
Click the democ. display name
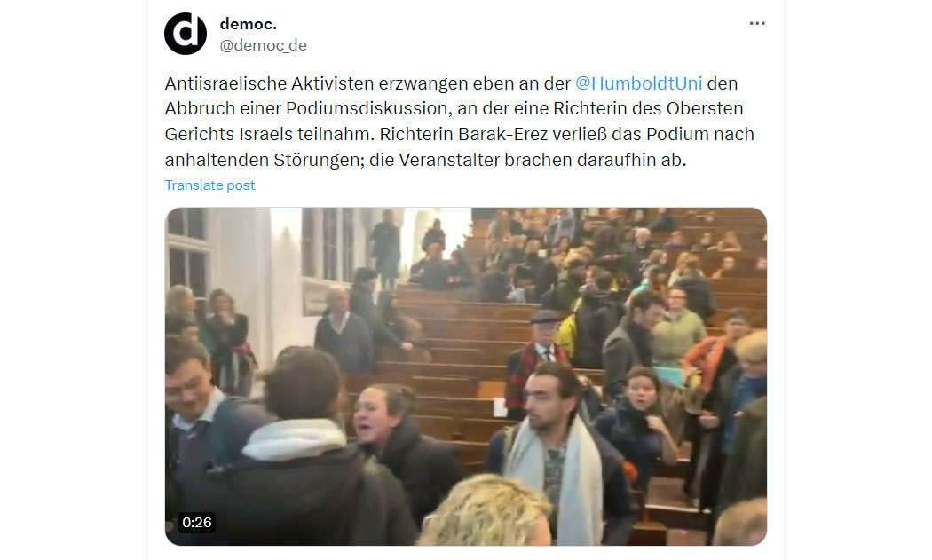pos(248,24)
